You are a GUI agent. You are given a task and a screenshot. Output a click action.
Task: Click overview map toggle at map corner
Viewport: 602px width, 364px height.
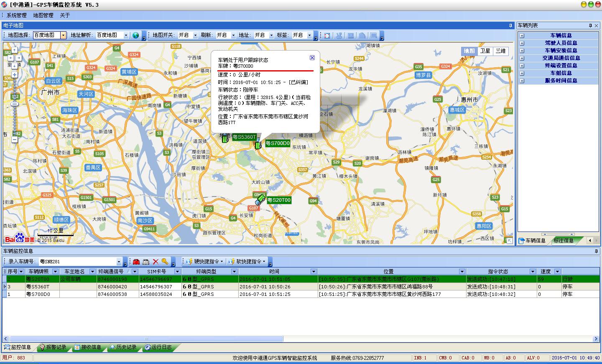tap(509, 240)
